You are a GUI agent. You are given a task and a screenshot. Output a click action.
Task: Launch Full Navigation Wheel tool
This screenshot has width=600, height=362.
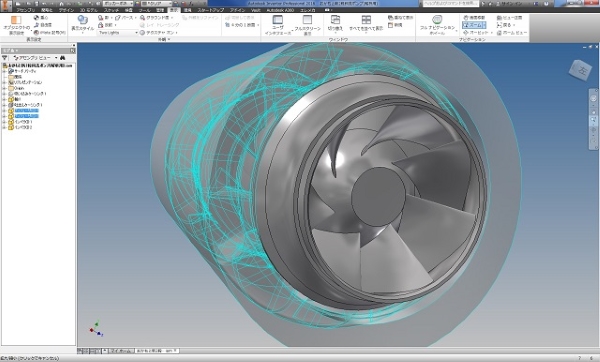pos(437,24)
